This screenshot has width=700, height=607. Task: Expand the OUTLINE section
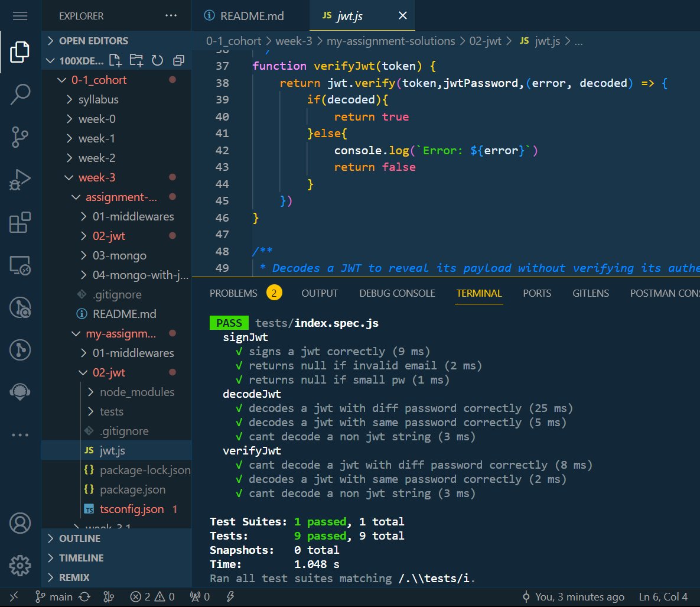(116, 538)
